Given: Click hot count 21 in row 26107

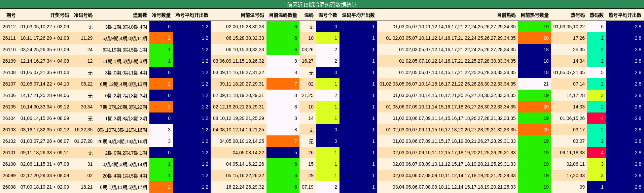Looking at the screenshot, I should (x=535, y=84).
